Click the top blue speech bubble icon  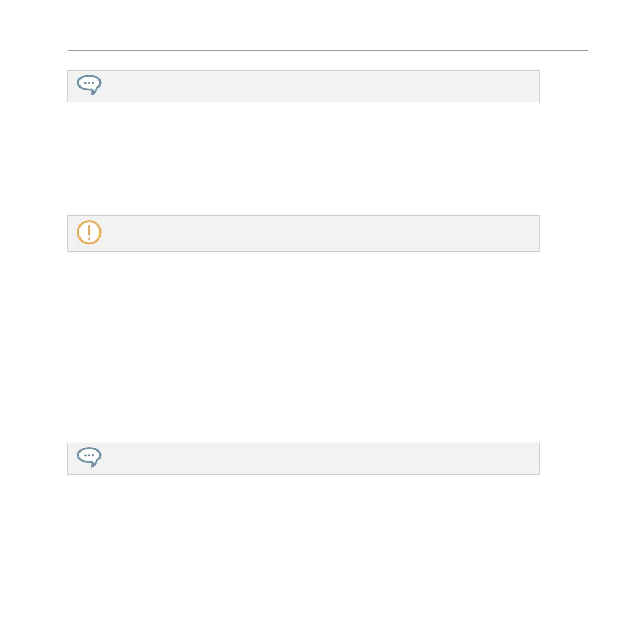click(89, 85)
